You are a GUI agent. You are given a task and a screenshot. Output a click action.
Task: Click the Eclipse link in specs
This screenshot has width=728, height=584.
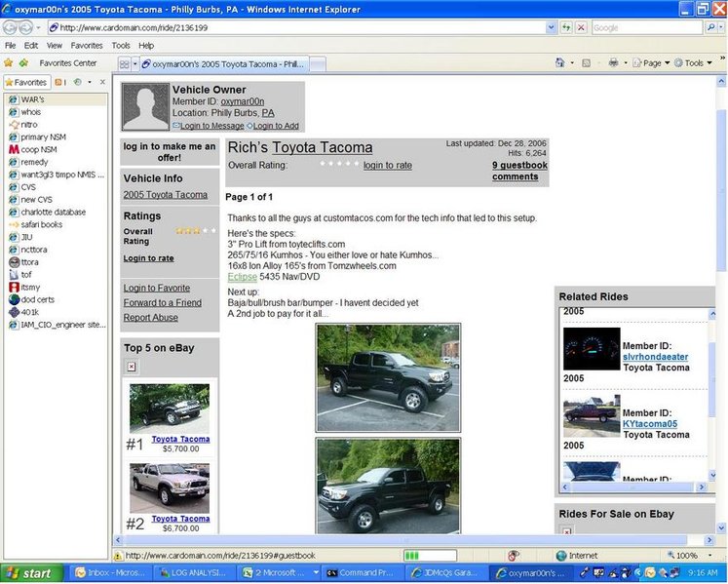pos(242,277)
